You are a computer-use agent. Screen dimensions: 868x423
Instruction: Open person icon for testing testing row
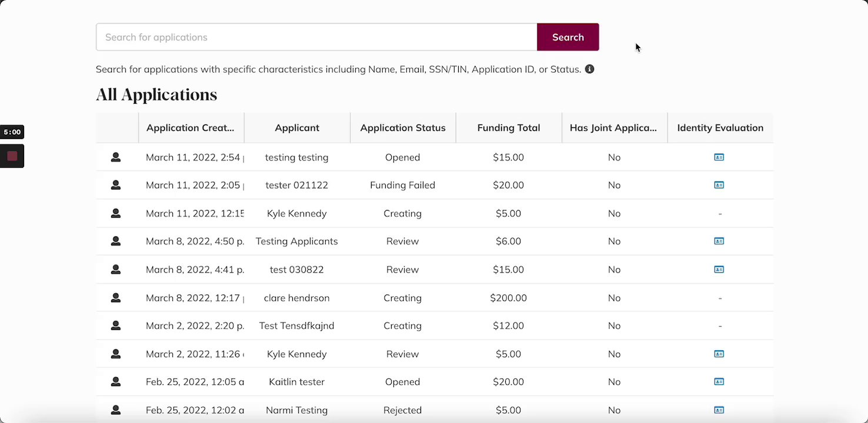[116, 157]
